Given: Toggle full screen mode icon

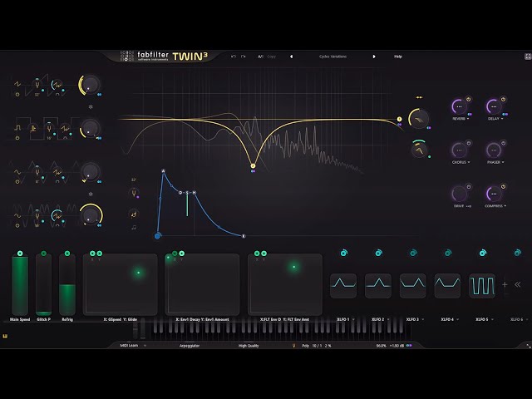Looking at the screenshot, I should [x=528, y=57].
